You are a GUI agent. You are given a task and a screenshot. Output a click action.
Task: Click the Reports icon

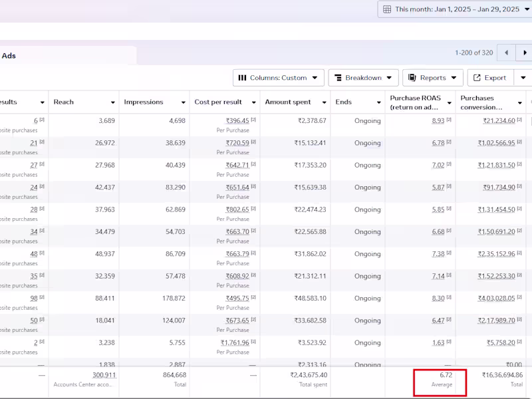[413, 77]
